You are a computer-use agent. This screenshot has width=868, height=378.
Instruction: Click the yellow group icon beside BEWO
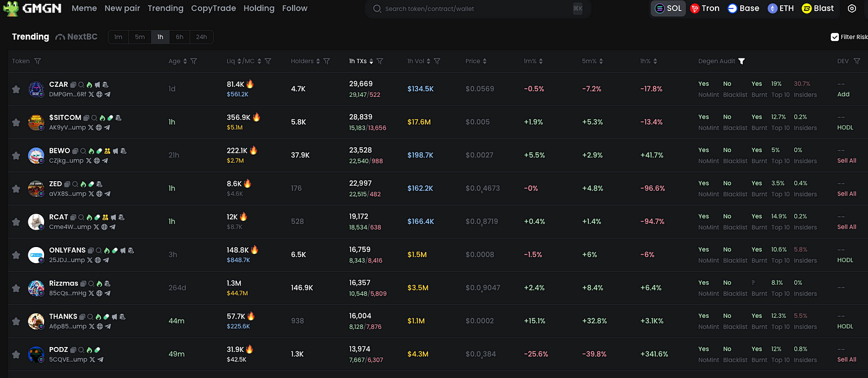pyautogui.click(x=107, y=151)
